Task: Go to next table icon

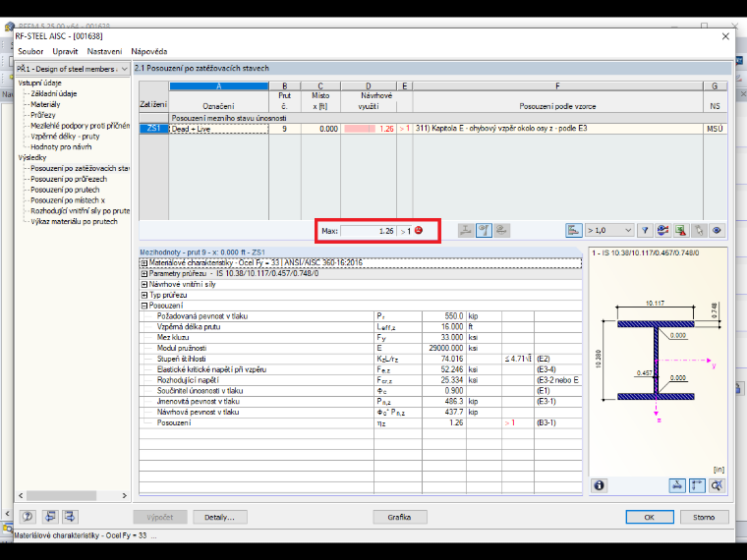Action: tap(70, 517)
